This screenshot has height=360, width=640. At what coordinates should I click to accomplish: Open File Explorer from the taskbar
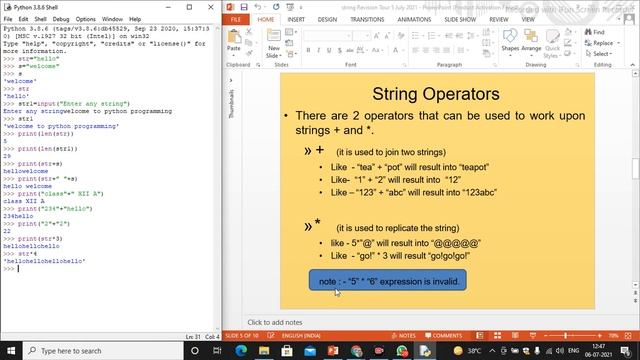(264, 351)
